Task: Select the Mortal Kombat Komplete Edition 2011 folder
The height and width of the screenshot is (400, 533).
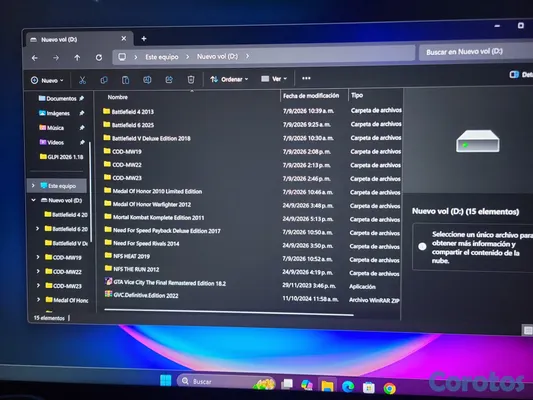Action: (158, 218)
